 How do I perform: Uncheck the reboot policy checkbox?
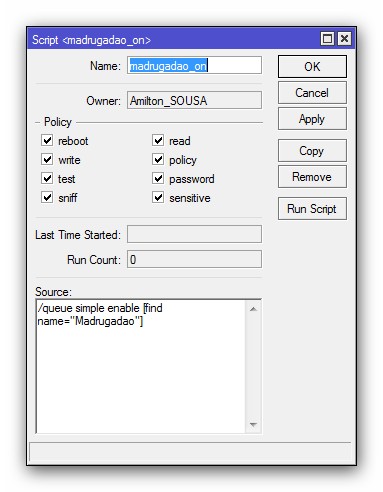(x=47, y=140)
